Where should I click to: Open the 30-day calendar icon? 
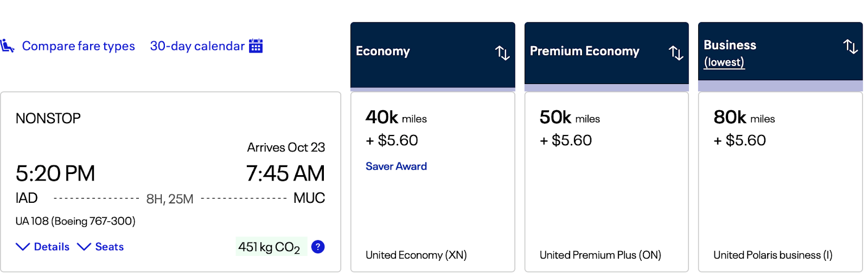click(x=256, y=46)
